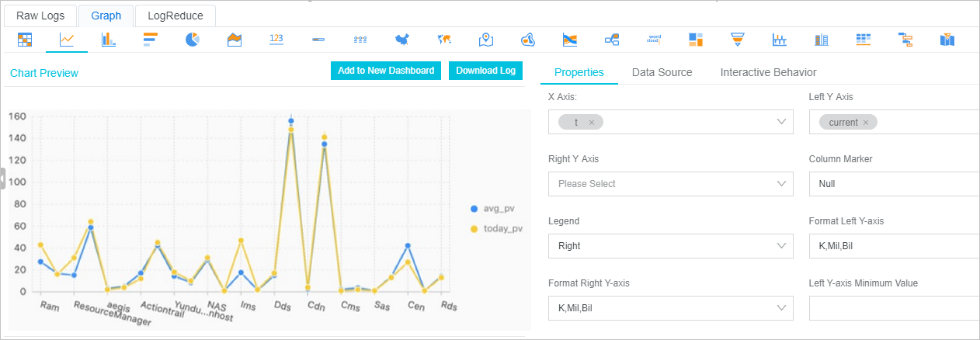The width and height of the screenshot is (980, 340).
Task: Open the Properties tab
Action: (579, 72)
